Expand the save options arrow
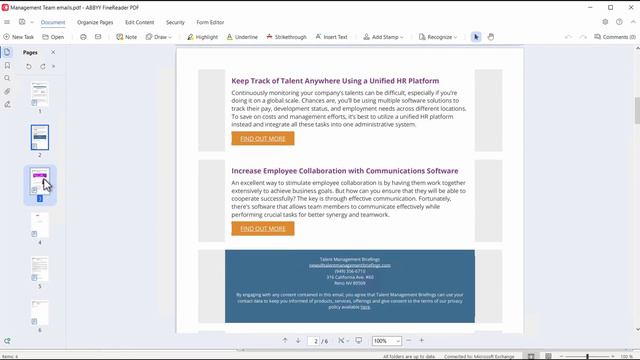The height and width of the screenshot is (360, 640). click(x=32, y=22)
